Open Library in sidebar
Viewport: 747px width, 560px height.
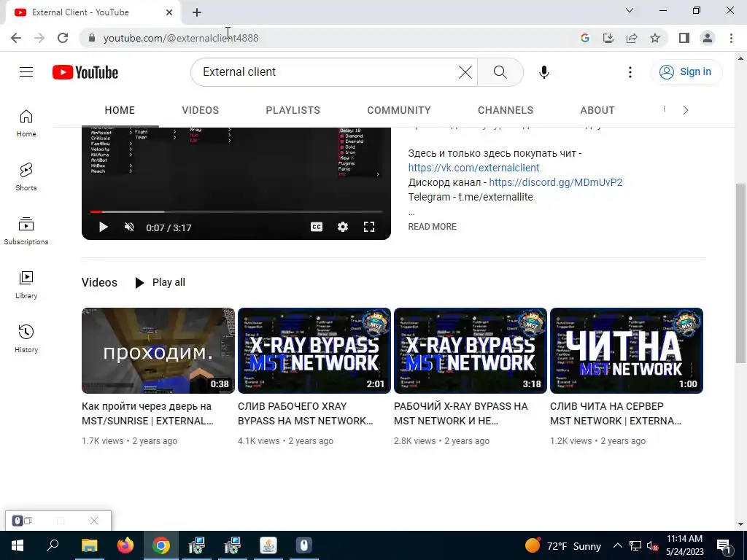26,285
